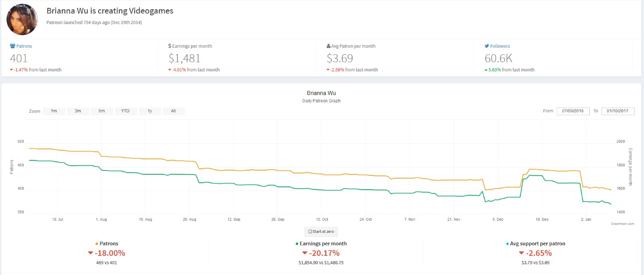Click the '7. Nov' date label on the x-axis

click(x=410, y=219)
